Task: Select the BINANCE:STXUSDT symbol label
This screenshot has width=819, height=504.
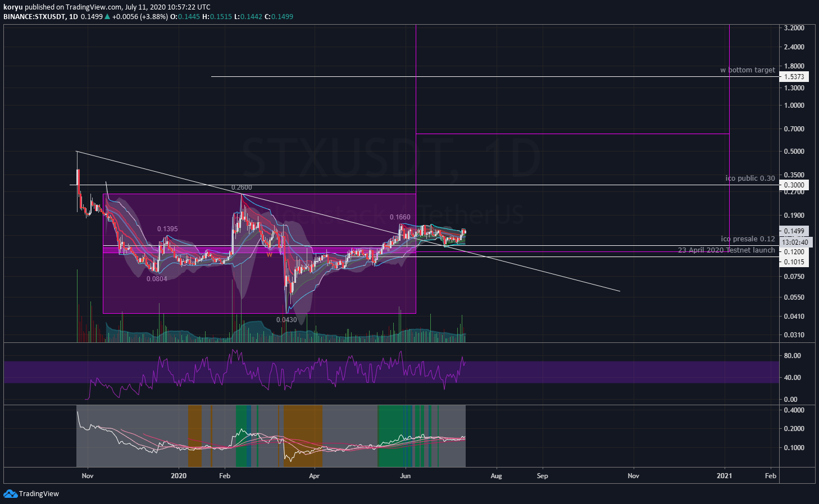Action: click(x=33, y=17)
